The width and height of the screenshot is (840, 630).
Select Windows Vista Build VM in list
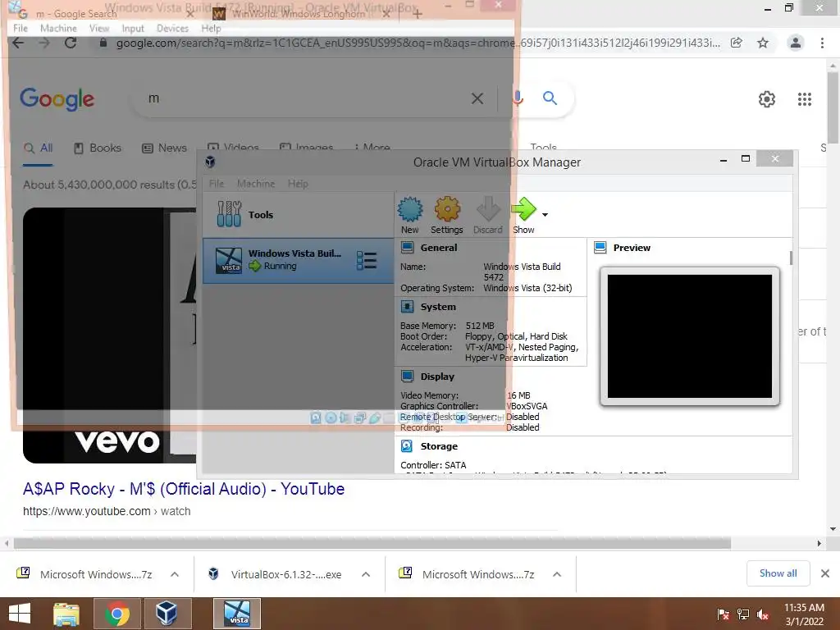[x=298, y=260]
